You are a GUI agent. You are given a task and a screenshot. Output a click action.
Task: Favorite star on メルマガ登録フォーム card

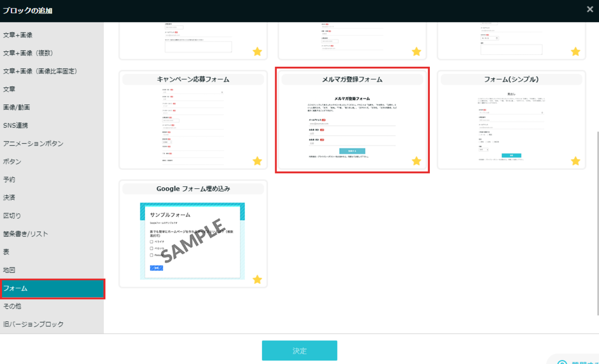(416, 161)
